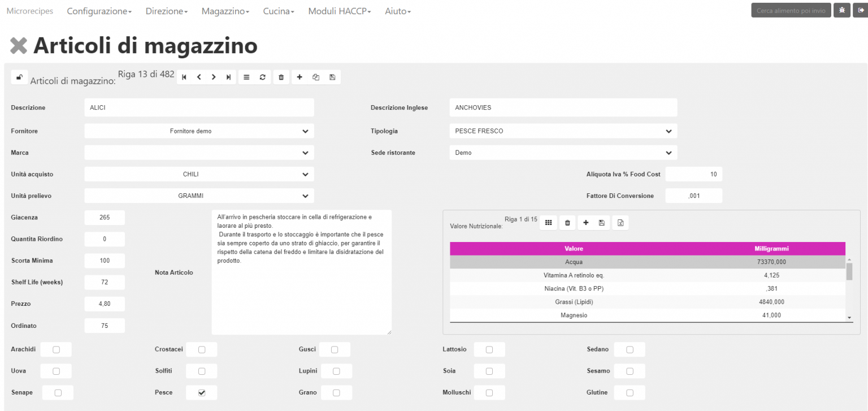The height and width of the screenshot is (411, 868).
Task: Toggle the Sesamo allergen checkbox
Action: 630,371
